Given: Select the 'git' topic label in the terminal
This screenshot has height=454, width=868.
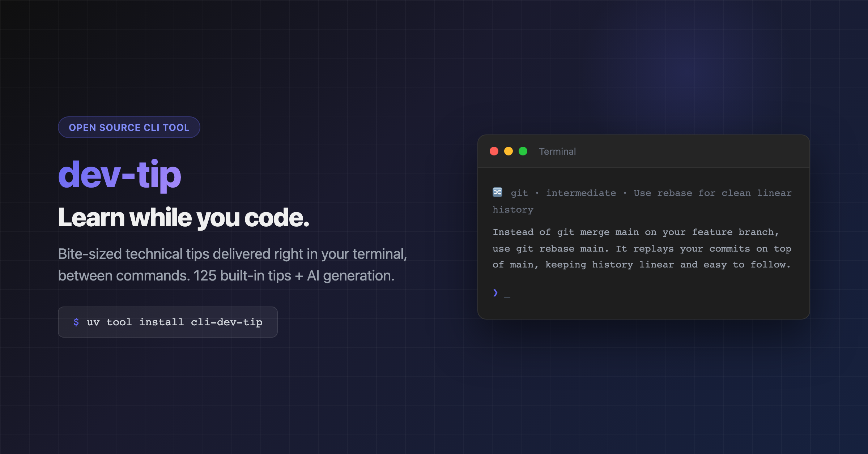Looking at the screenshot, I should [x=519, y=193].
